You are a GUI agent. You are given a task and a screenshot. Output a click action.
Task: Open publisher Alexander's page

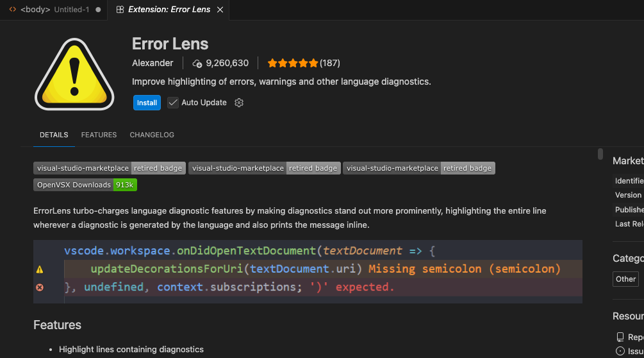pyautogui.click(x=153, y=63)
